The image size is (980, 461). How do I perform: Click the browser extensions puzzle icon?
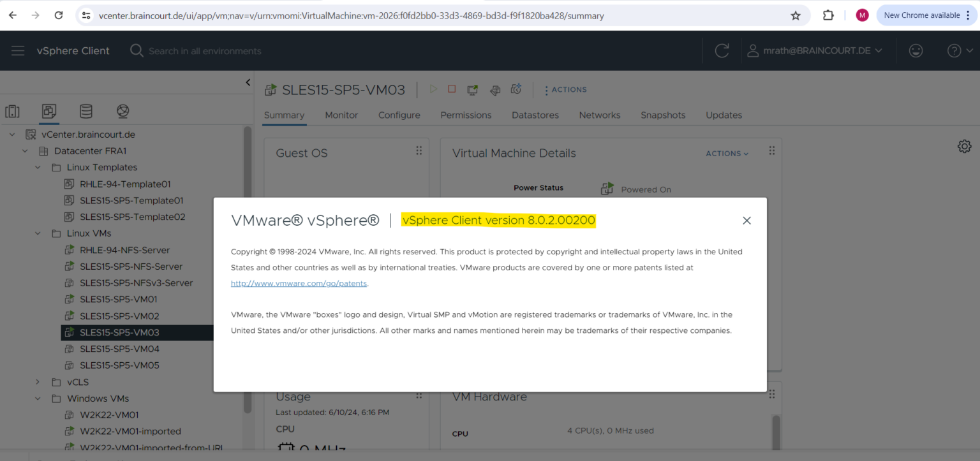pos(828,15)
